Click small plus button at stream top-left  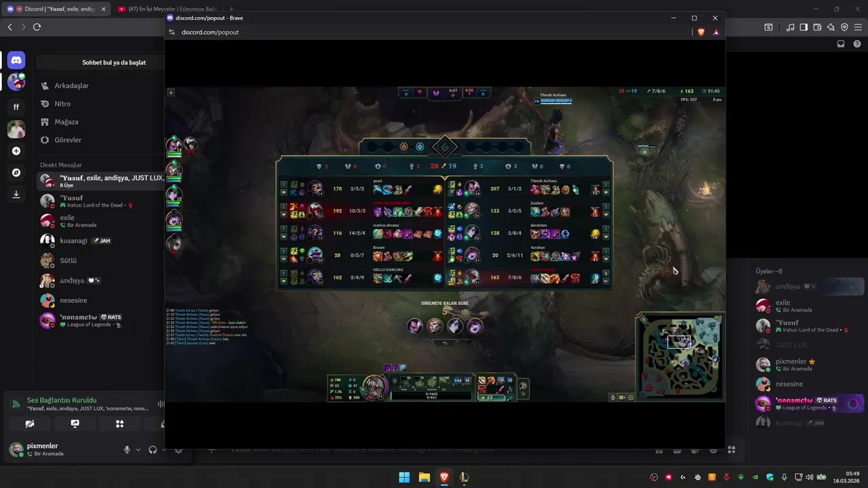point(171,92)
